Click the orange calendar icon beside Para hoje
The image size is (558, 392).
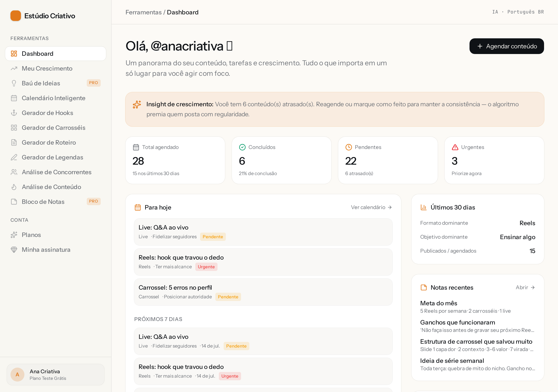point(138,207)
